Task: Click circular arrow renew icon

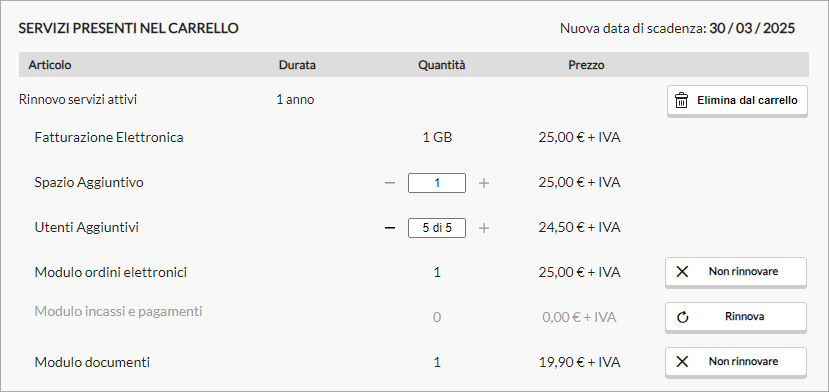Action: [683, 317]
